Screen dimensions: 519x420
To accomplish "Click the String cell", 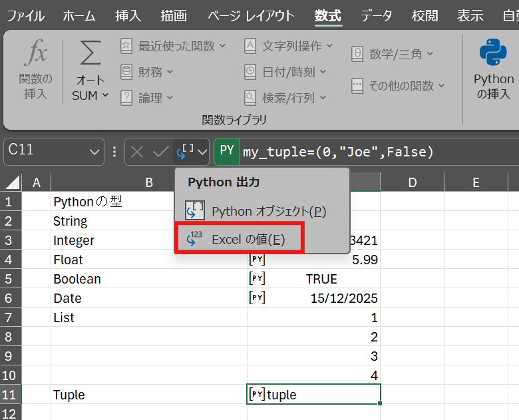I will pos(149,221).
